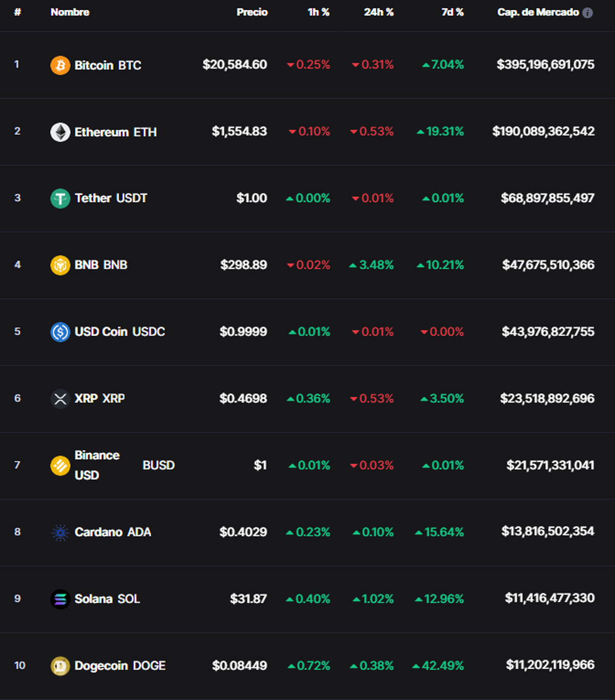The width and height of the screenshot is (615, 700).
Task: Sort by the Precio column header
Action: tap(252, 12)
